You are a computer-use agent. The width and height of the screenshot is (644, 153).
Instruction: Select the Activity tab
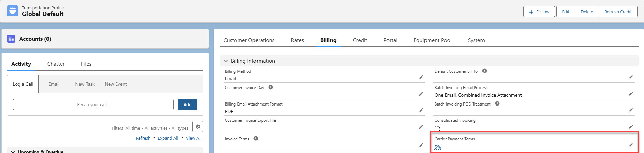click(21, 64)
